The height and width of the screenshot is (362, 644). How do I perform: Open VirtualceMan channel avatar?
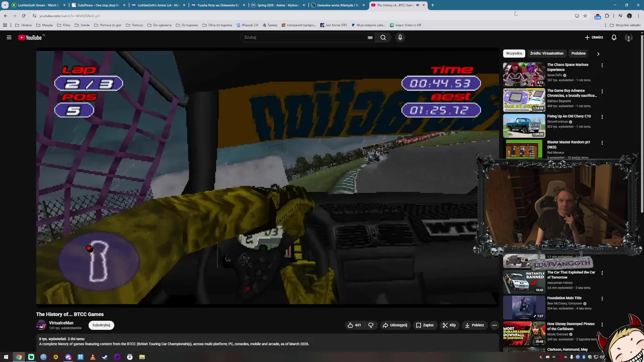pyautogui.click(x=41, y=325)
